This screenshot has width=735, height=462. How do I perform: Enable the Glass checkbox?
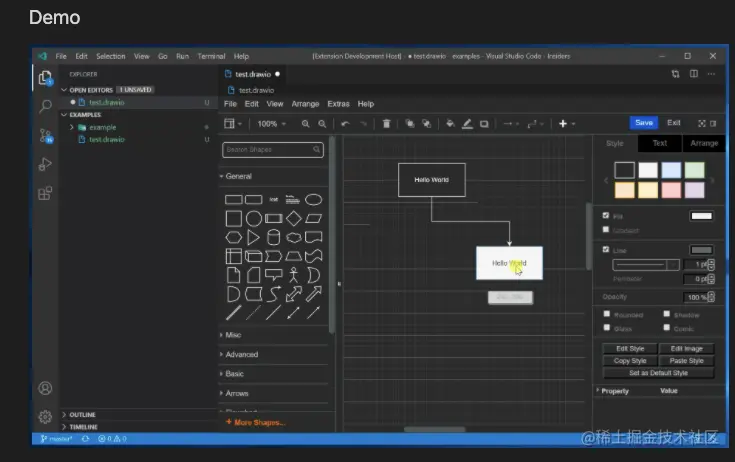click(x=607, y=328)
